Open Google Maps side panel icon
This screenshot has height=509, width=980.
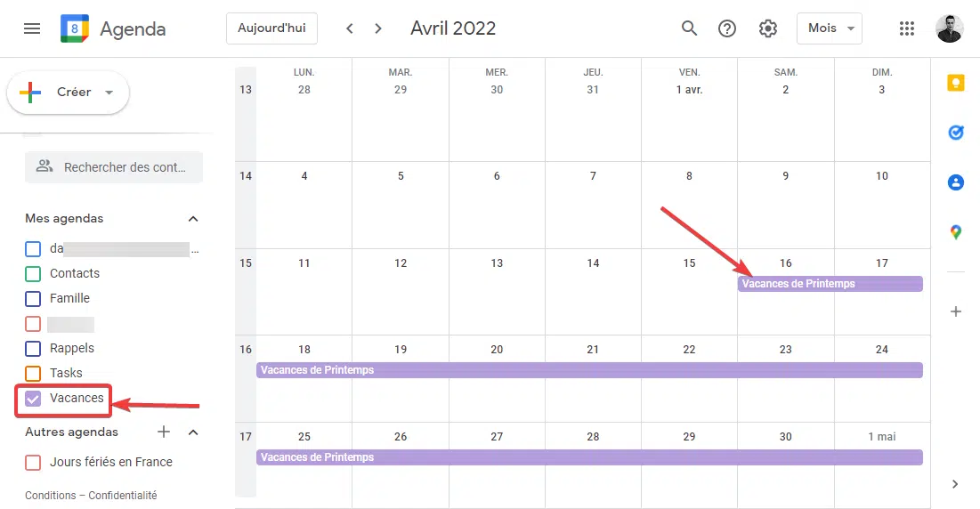956,232
